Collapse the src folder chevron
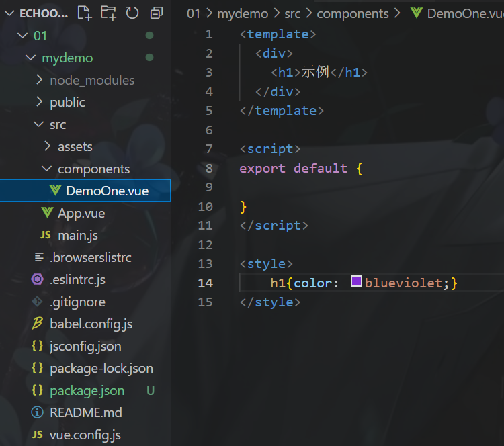Viewport: 504px width, 446px height. (39, 124)
